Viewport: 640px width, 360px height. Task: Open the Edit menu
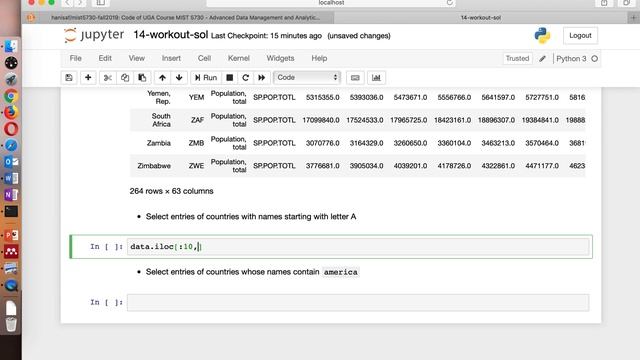pos(105,58)
